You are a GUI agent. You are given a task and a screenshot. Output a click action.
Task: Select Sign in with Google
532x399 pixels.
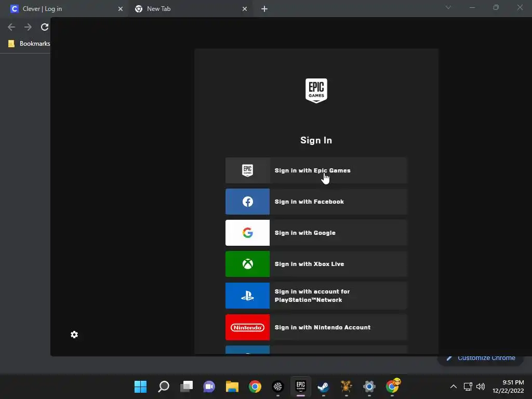click(316, 233)
